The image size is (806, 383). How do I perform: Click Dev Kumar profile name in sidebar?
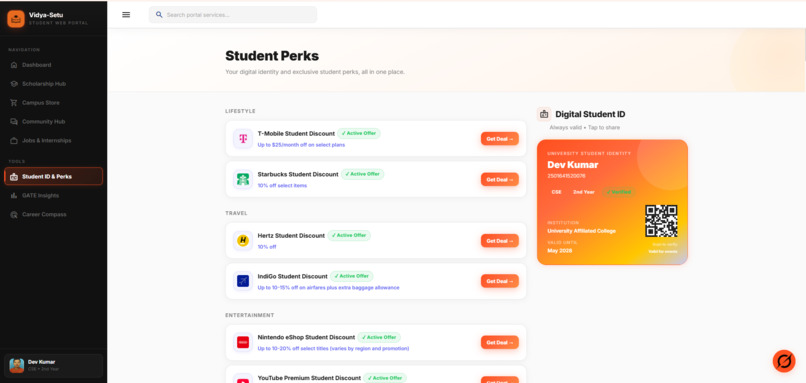point(42,362)
